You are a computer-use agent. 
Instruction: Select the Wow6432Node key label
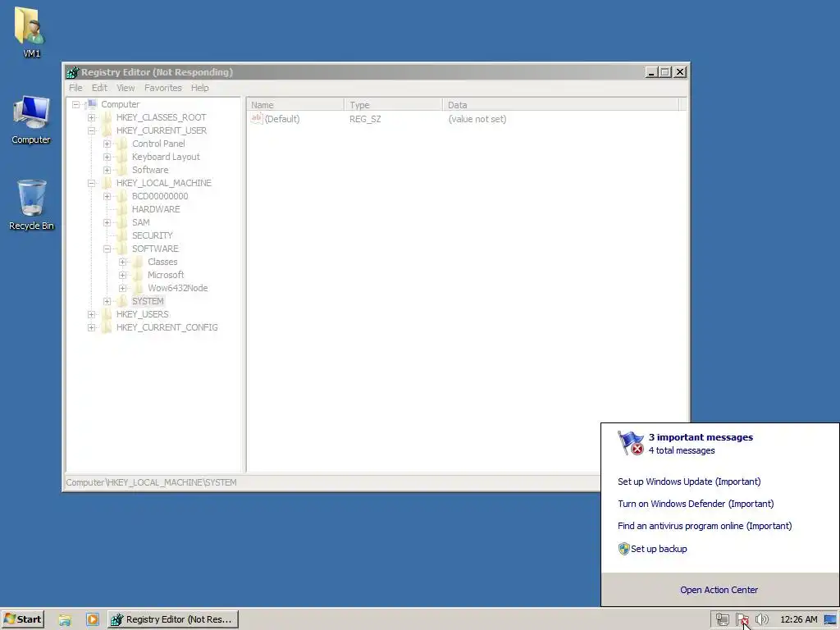click(x=178, y=288)
